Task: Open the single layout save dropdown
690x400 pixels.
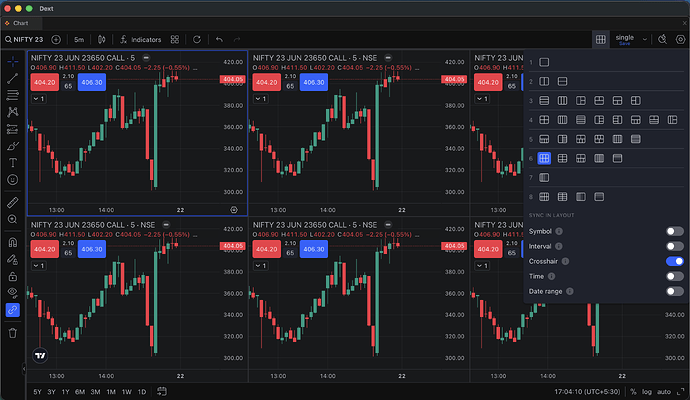Action: (631, 40)
